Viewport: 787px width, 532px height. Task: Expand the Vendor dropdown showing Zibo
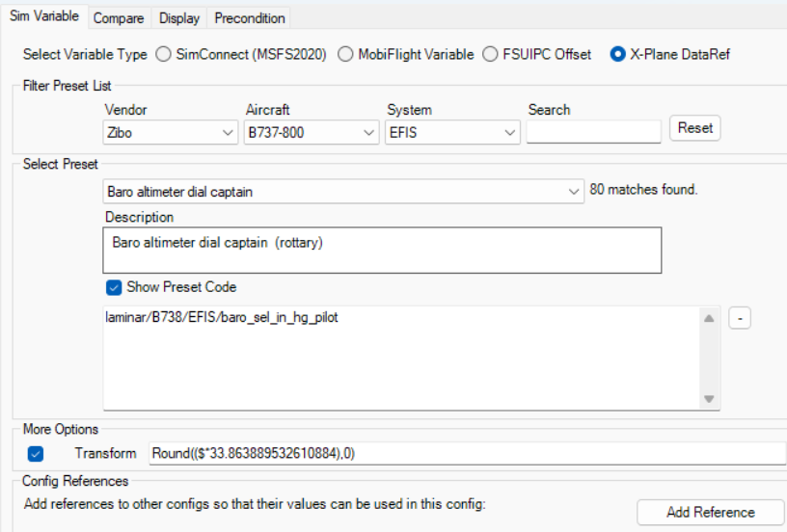point(171,132)
